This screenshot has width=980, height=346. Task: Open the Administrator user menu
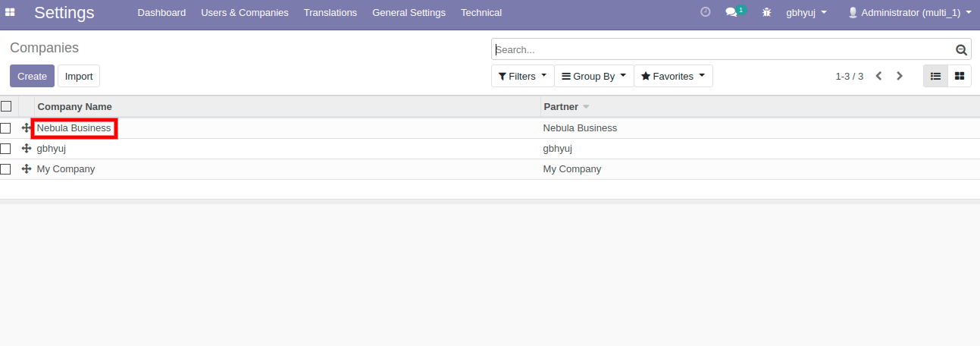(909, 13)
